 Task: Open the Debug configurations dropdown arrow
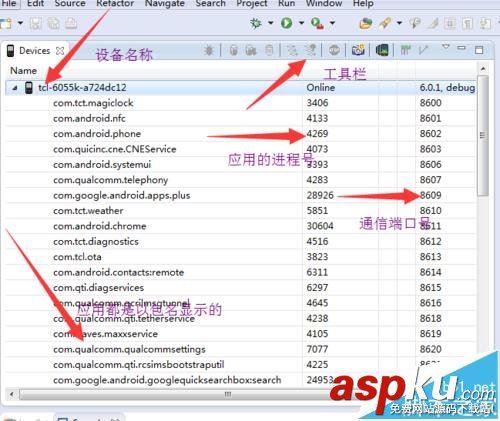coord(271,23)
